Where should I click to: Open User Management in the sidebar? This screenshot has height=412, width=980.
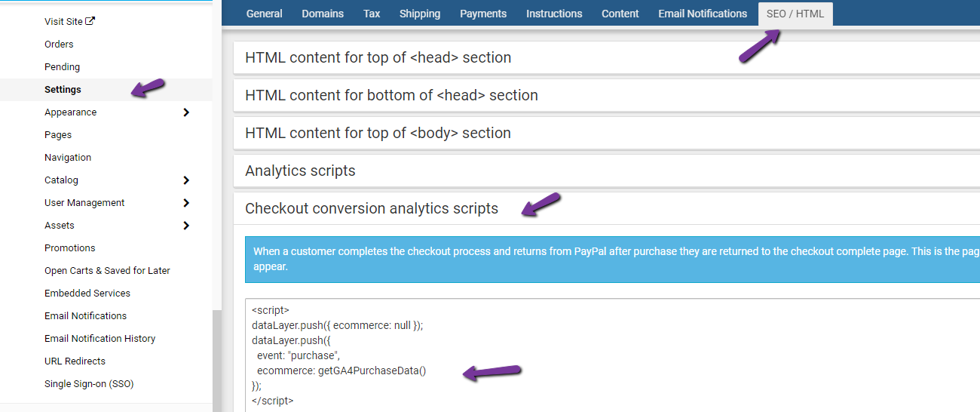(84, 203)
